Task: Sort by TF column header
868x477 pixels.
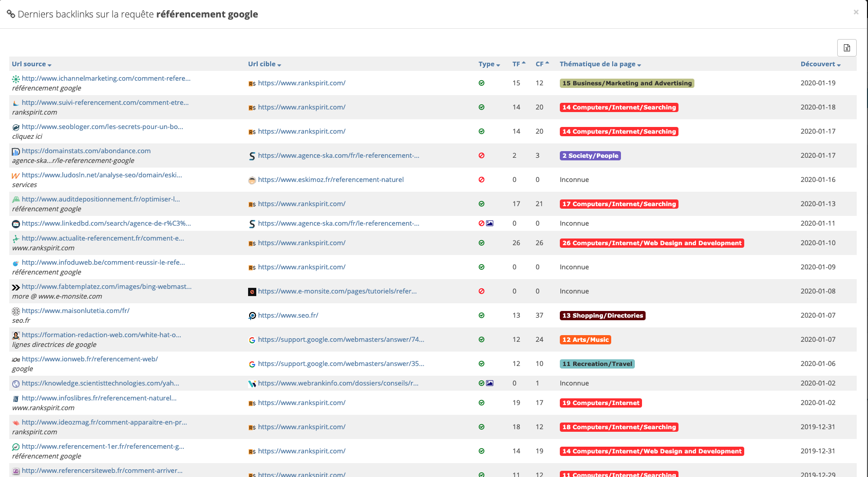Action: 519,64
